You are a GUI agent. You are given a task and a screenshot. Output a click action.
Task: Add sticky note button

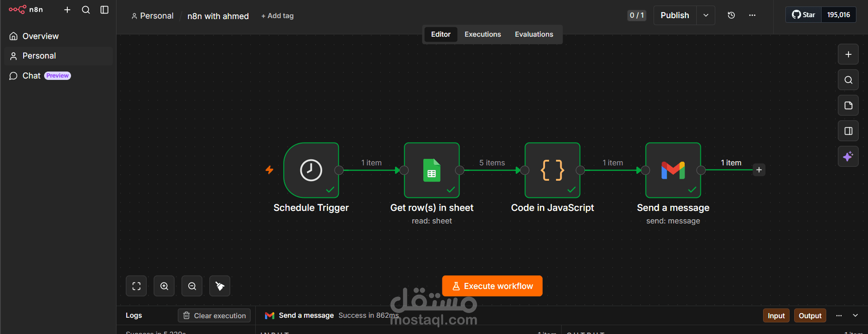point(848,105)
